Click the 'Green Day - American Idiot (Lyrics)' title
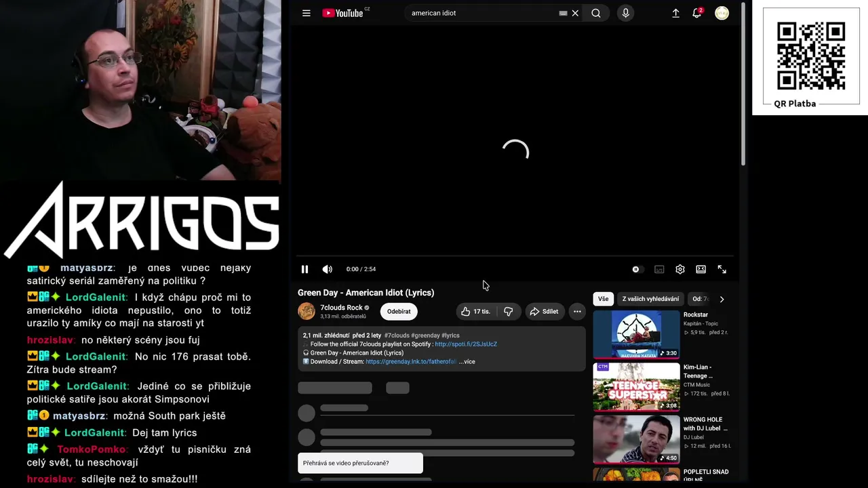This screenshot has width=868, height=488. (366, 293)
